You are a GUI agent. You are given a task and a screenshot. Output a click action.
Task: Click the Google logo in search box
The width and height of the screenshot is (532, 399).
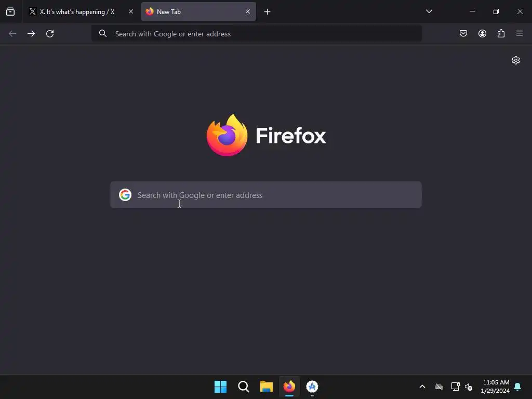pos(125,195)
